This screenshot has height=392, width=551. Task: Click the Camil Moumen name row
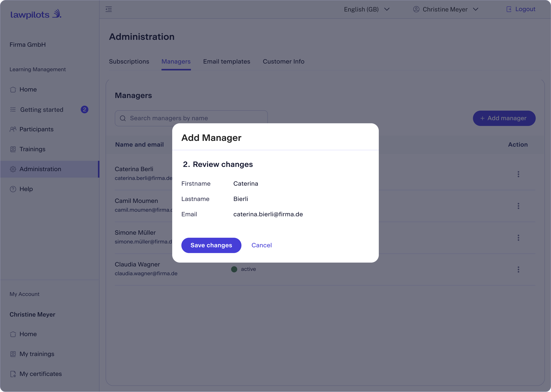[x=136, y=201]
